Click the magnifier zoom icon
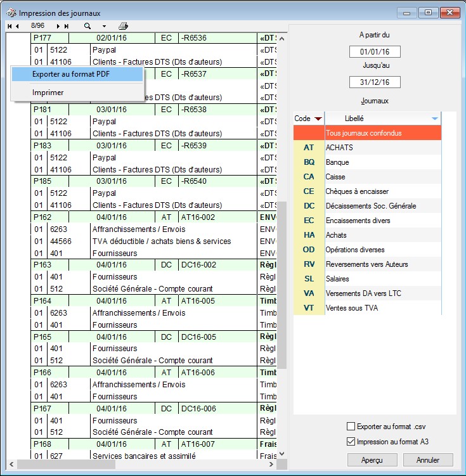The height and width of the screenshot is (476, 466). click(87, 27)
